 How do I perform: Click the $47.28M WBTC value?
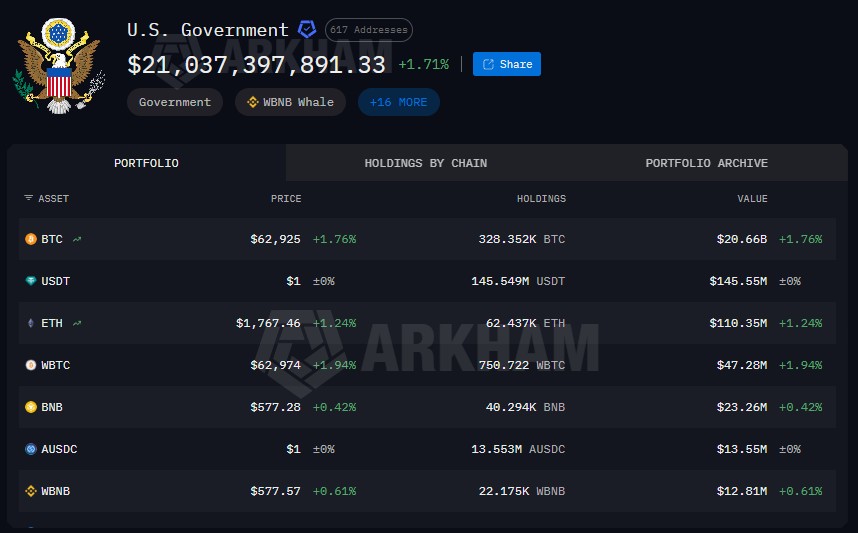(x=741, y=365)
